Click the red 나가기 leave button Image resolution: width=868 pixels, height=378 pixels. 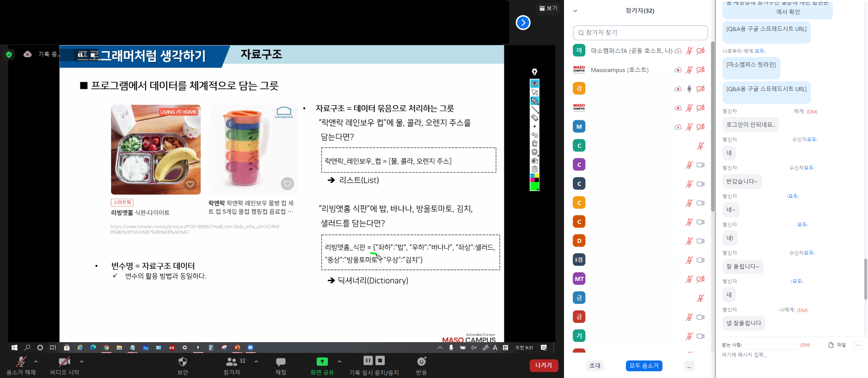coord(543,365)
